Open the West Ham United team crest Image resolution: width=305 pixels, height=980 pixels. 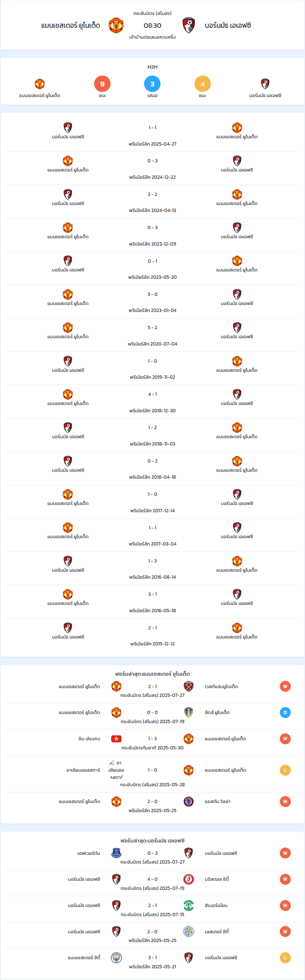pos(189,686)
